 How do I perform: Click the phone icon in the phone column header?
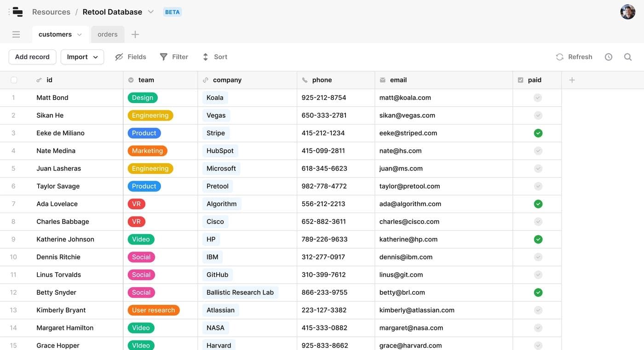pos(304,79)
